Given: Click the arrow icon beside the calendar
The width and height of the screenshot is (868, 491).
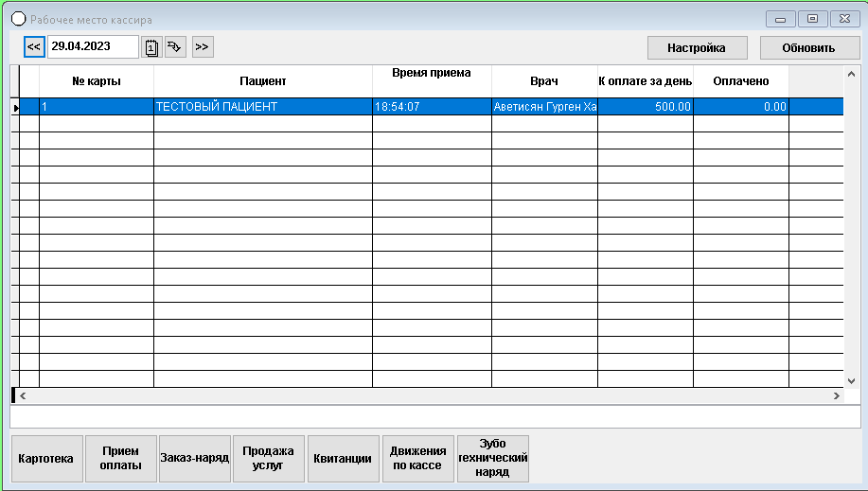Looking at the screenshot, I should (x=175, y=46).
